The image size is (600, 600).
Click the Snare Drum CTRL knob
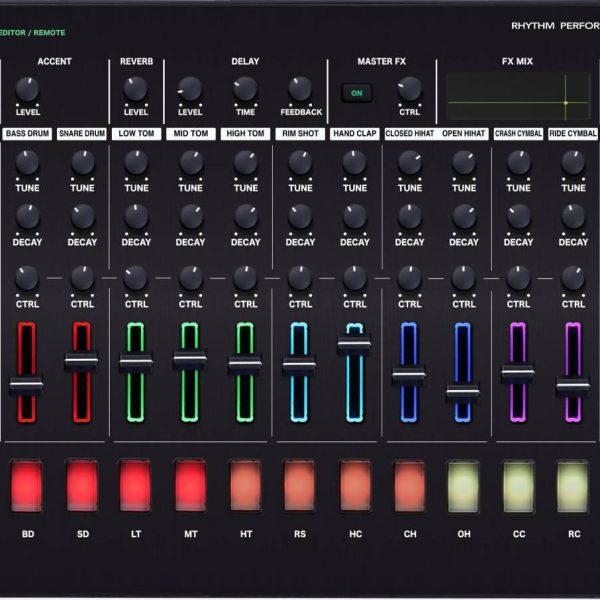point(82,278)
